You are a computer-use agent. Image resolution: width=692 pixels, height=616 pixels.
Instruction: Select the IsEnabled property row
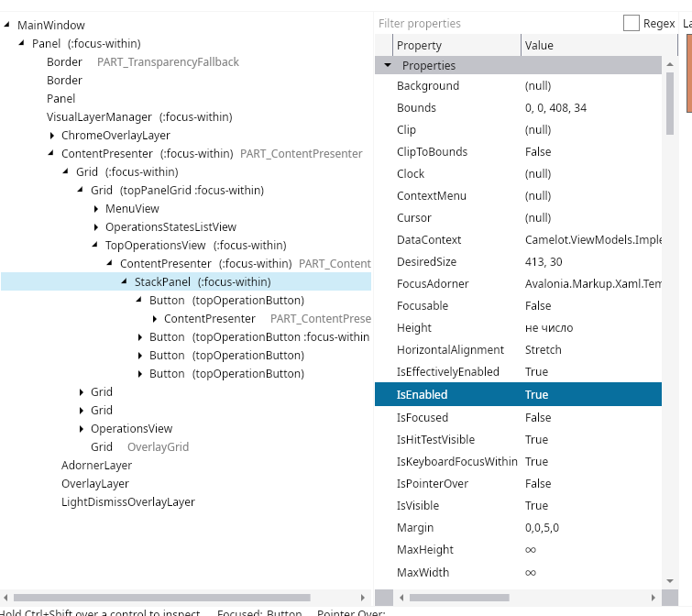(x=518, y=394)
